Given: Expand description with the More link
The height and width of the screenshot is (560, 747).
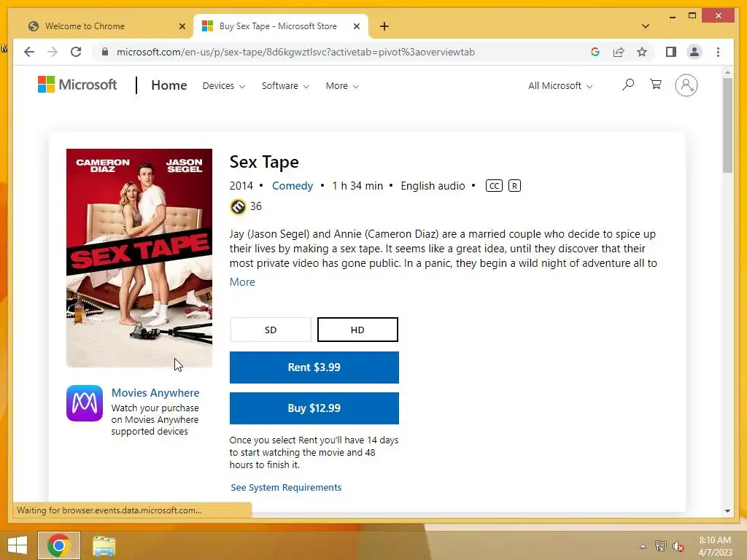Looking at the screenshot, I should pos(242,282).
